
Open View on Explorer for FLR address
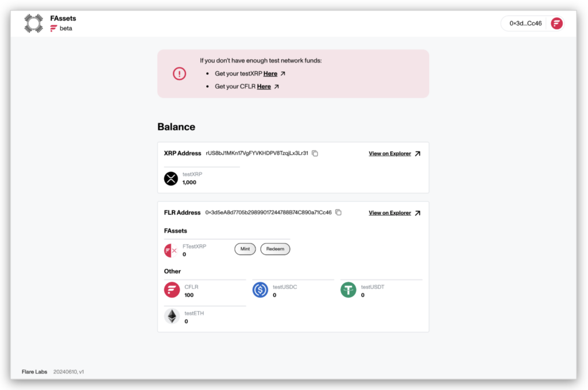click(x=394, y=213)
